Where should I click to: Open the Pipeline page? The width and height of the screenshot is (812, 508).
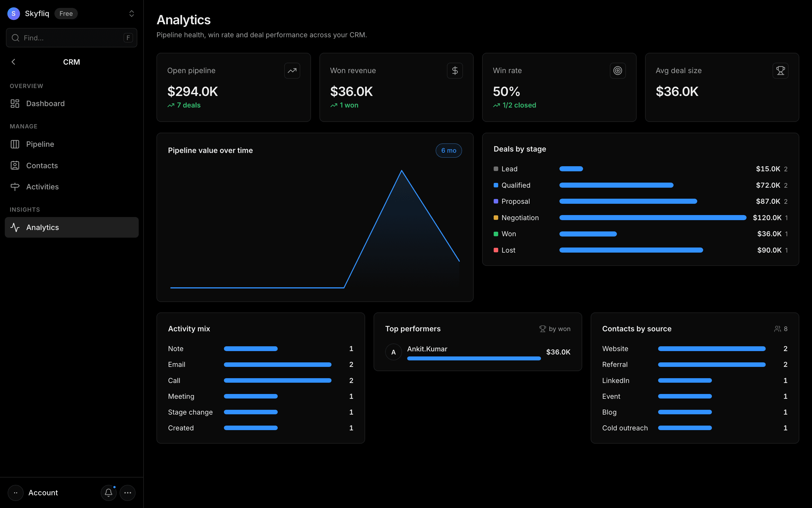coord(71,144)
